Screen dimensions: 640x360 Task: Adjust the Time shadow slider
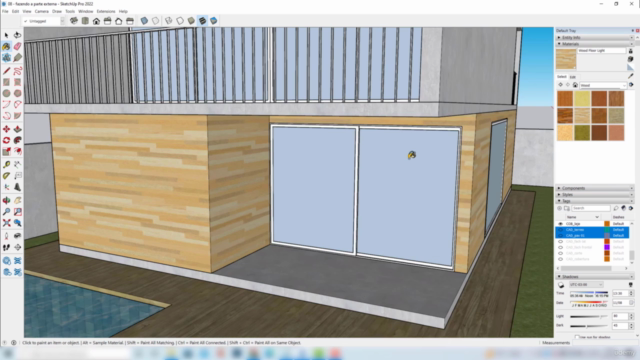pos(589,293)
